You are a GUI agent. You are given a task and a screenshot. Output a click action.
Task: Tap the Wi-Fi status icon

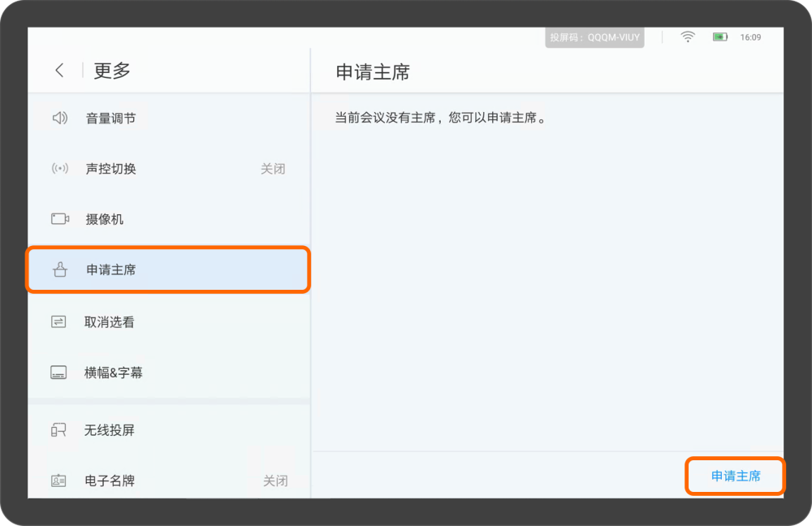tap(687, 37)
